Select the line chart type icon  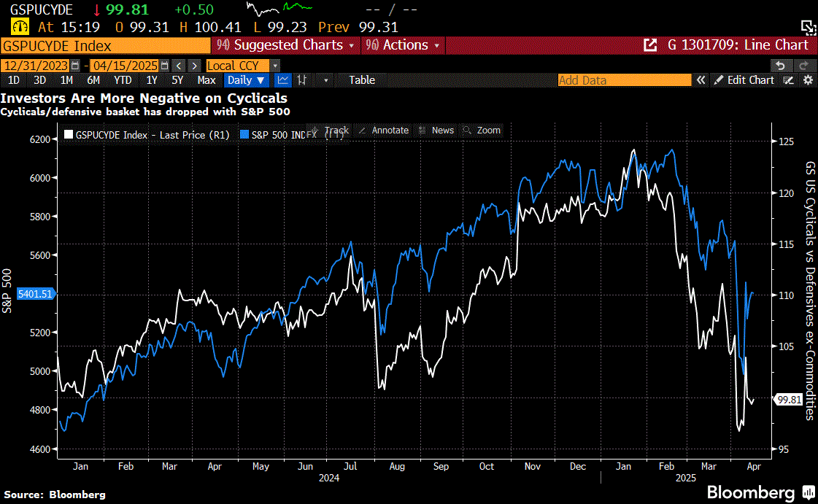click(x=282, y=80)
